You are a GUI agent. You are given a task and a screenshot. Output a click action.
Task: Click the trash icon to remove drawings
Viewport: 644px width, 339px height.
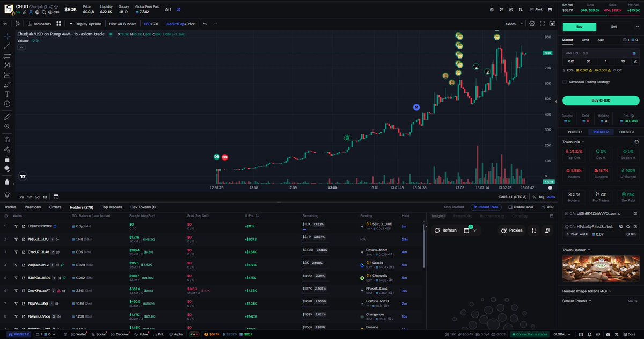point(6,182)
